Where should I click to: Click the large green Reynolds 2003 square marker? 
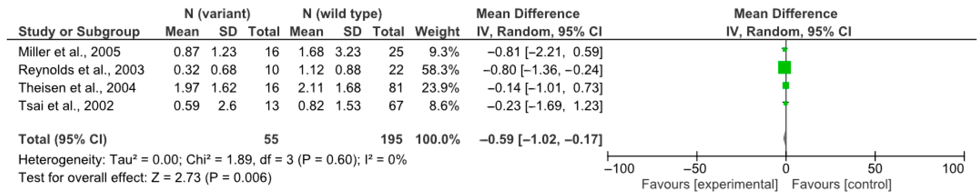(x=784, y=67)
